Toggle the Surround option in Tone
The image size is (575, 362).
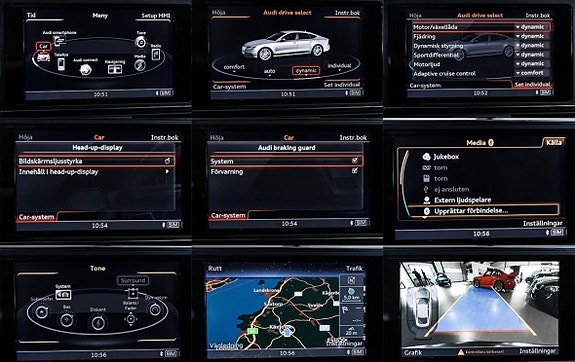click(x=133, y=280)
